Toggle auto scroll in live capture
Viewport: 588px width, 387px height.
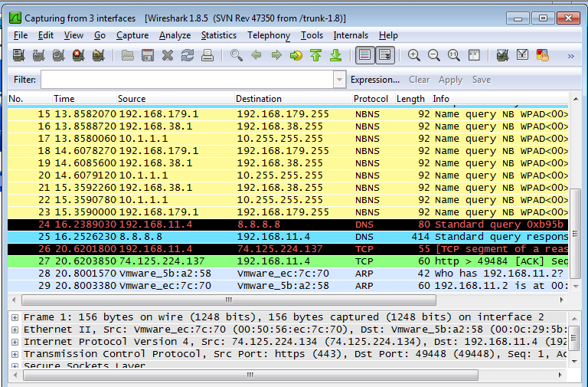[385, 55]
